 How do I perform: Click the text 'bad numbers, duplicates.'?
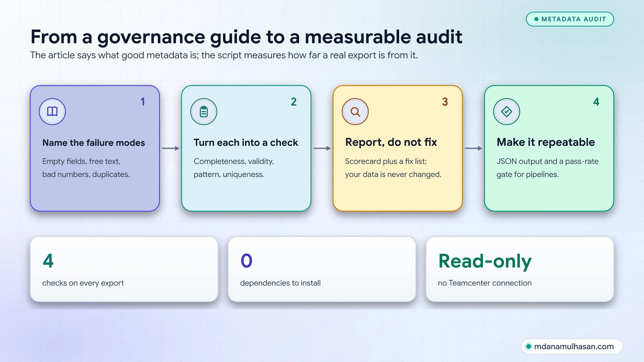pyautogui.click(x=86, y=174)
